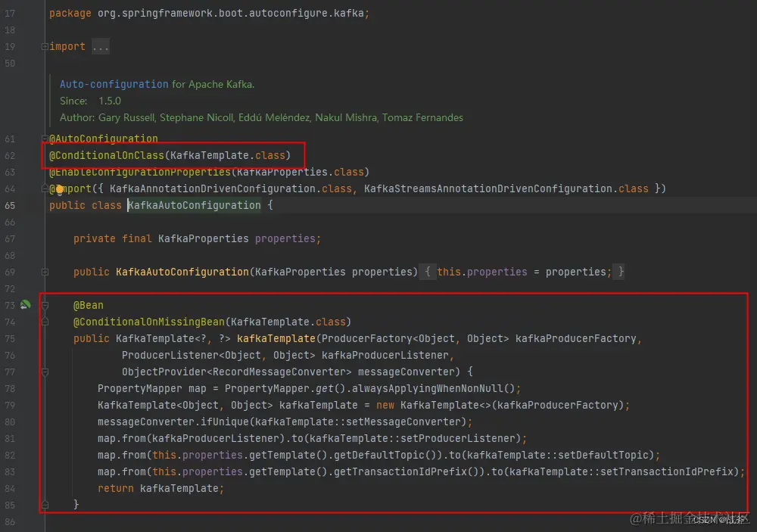Click the folded import ellipsis placeholder
This screenshot has width=757, height=532.
point(101,47)
